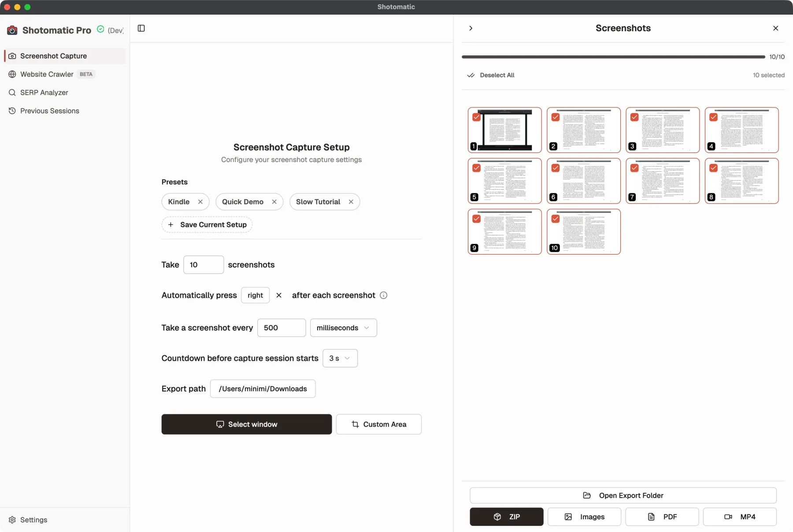Export screenshots as PDF
This screenshot has width=793, height=532.
[x=662, y=517]
